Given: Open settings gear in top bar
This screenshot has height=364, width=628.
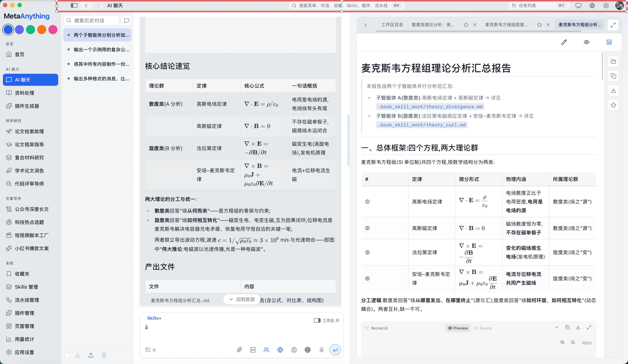Looking at the screenshot, I should (606, 5).
